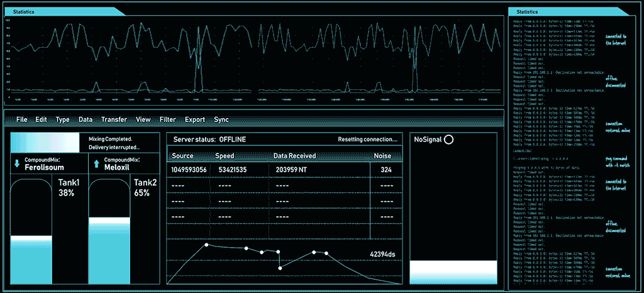Open the View menu
Screen dimensions: 644x293
click(143, 119)
